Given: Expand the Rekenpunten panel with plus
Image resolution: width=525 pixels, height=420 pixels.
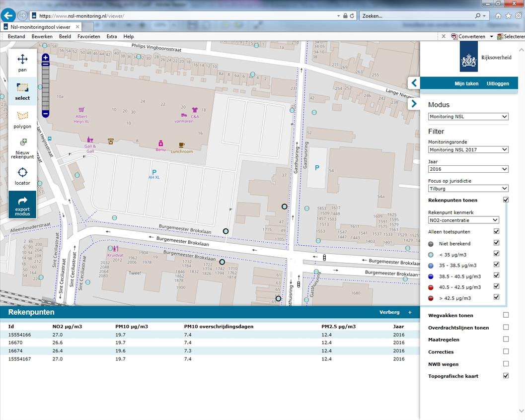Looking at the screenshot, I should click(410, 312).
